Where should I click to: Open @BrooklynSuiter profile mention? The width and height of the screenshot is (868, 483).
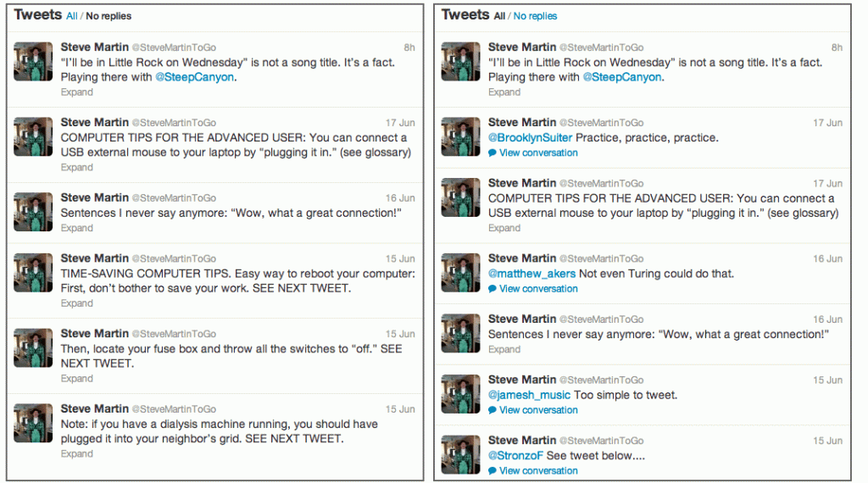click(x=531, y=138)
